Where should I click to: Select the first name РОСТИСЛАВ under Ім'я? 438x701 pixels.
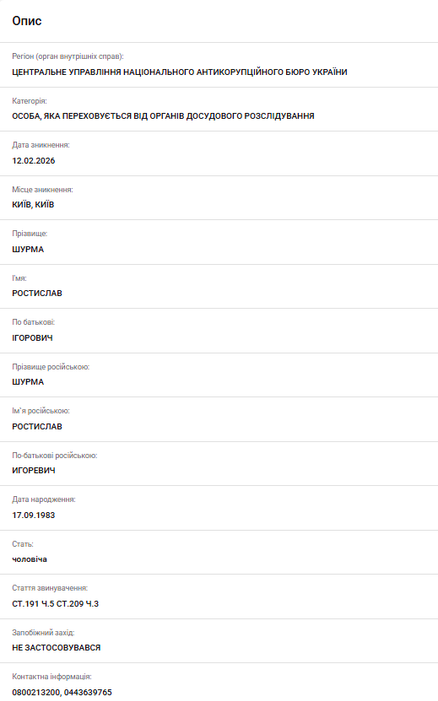coord(37,293)
